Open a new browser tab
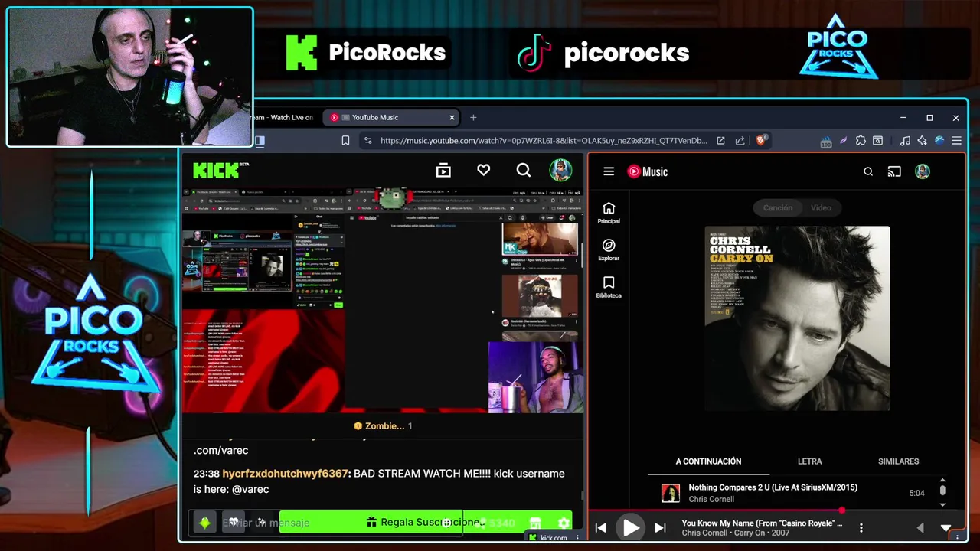 [473, 117]
